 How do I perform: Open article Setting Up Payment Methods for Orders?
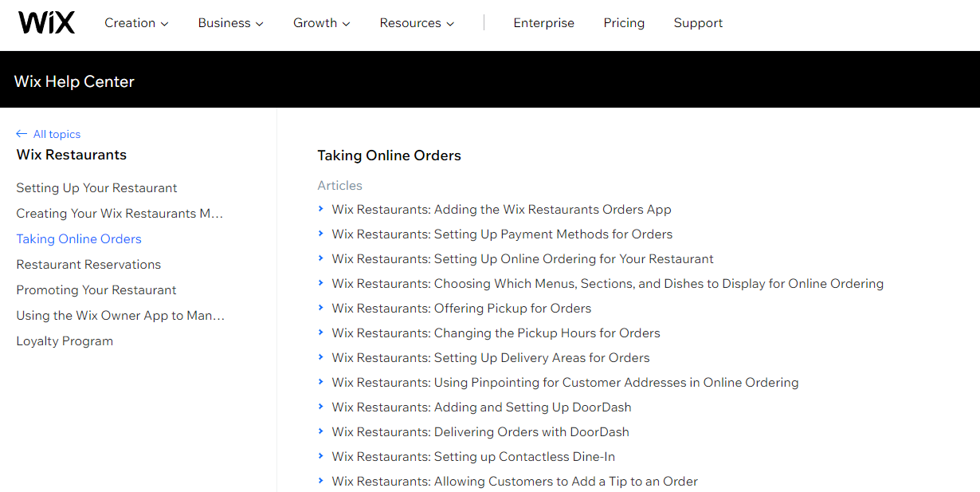(x=502, y=234)
